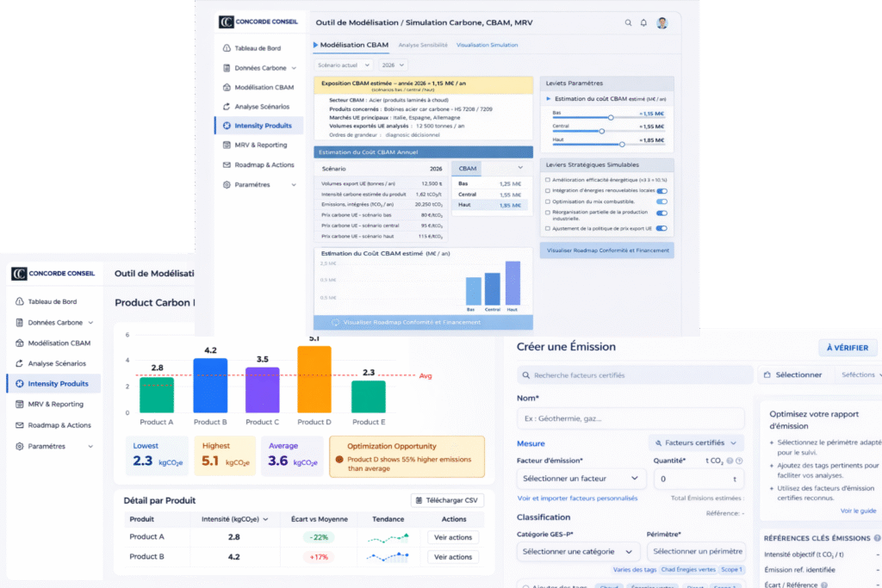Click the user profile avatar

(661, 23)
